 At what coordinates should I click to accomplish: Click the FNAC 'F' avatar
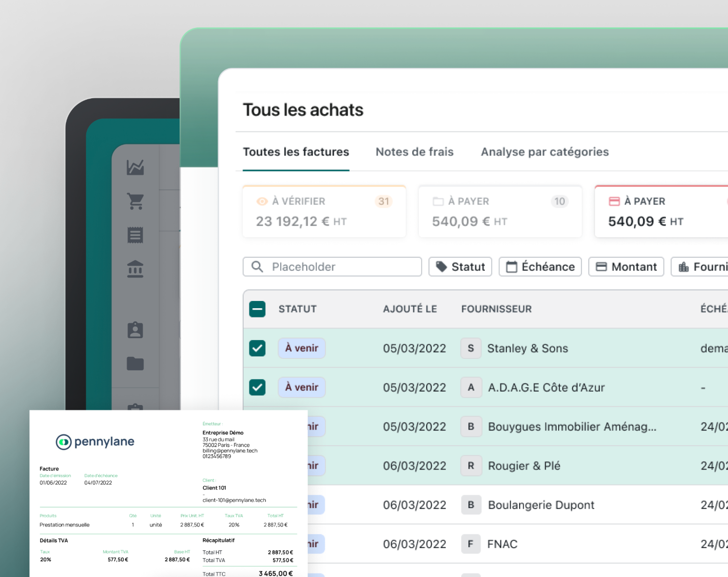[x=471, y=544]
